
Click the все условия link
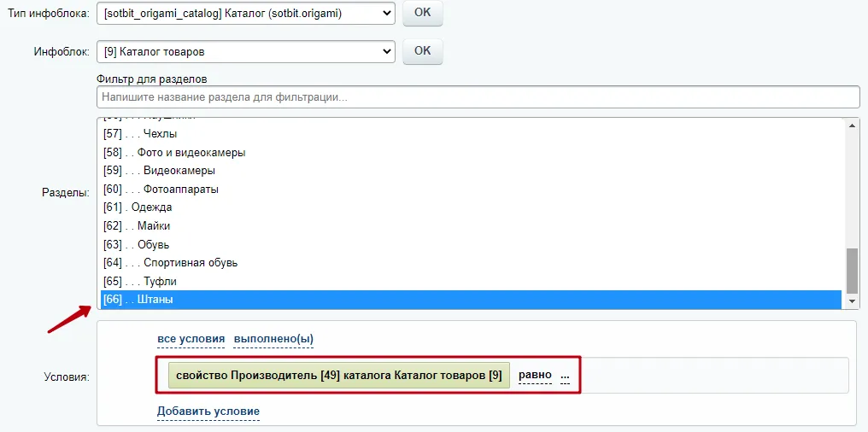tap(191, 339)
